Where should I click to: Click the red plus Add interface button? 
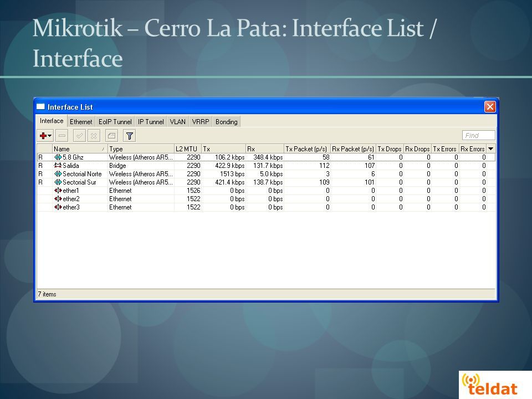45,136
